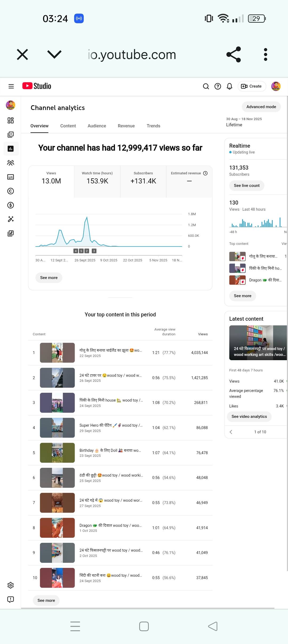Viewport: 288px width, 644px height.
Task: Tap the browser share icon
Action: [234, 55]
